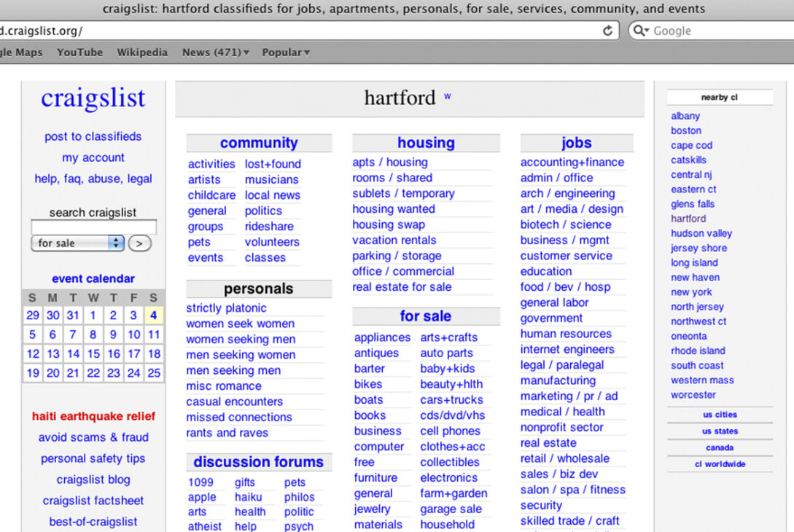Select day 4 in event calendar

(x=154, y=316)
